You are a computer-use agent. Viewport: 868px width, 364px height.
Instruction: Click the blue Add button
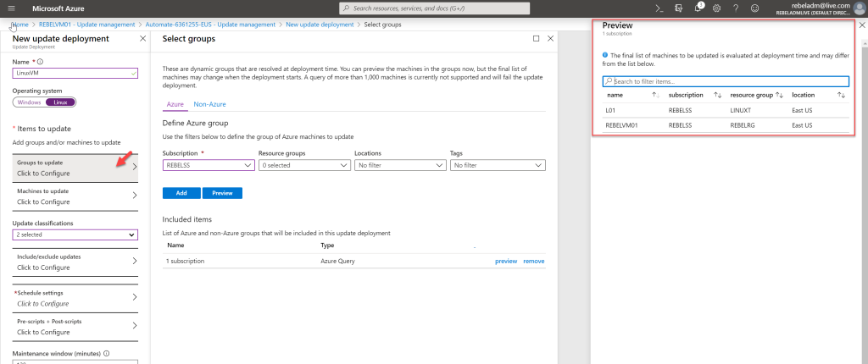coord(181,193)
